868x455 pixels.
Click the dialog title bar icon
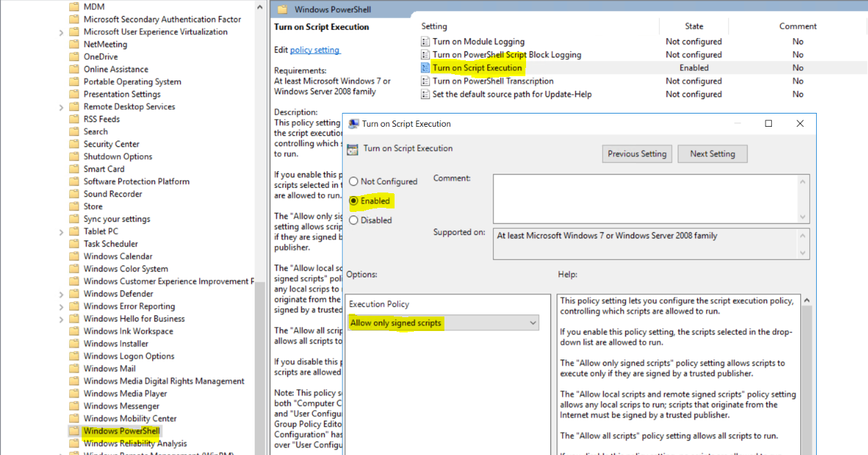[x=354, y=123]
